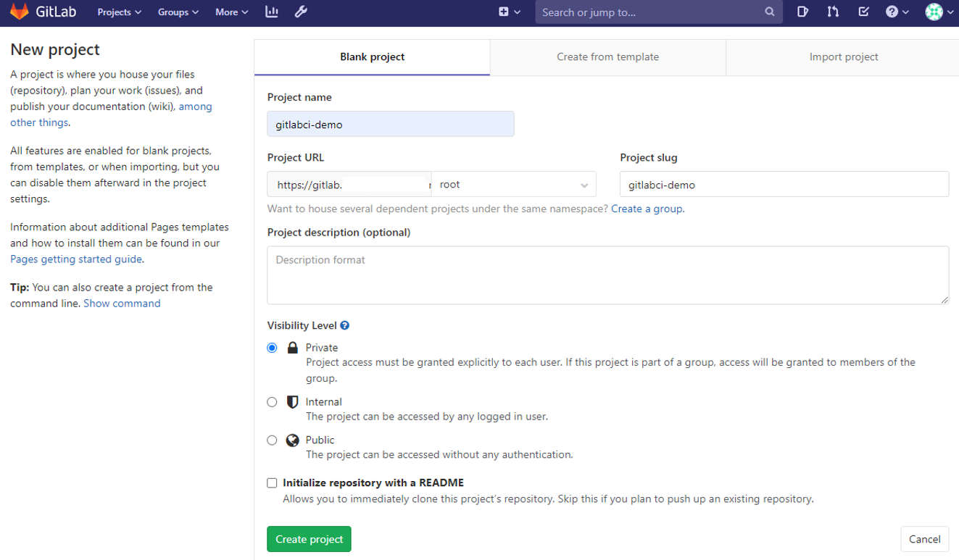Switch to the Blank project tab
The height and width of the screenshot is (560, 959).
click(x=373, y=57)
